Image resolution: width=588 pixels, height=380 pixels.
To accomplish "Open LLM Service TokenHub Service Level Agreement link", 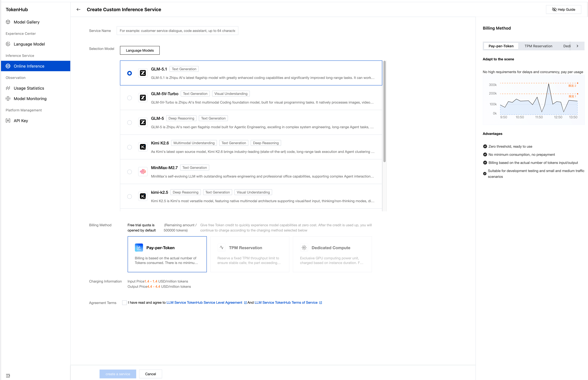I will (204, 303).
